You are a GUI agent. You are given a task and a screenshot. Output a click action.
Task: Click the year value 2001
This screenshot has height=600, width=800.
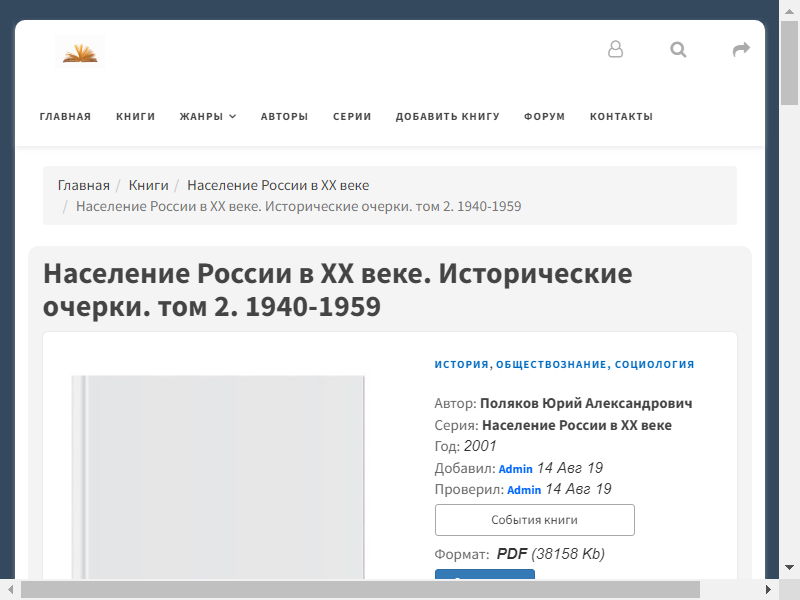(480, 446)
